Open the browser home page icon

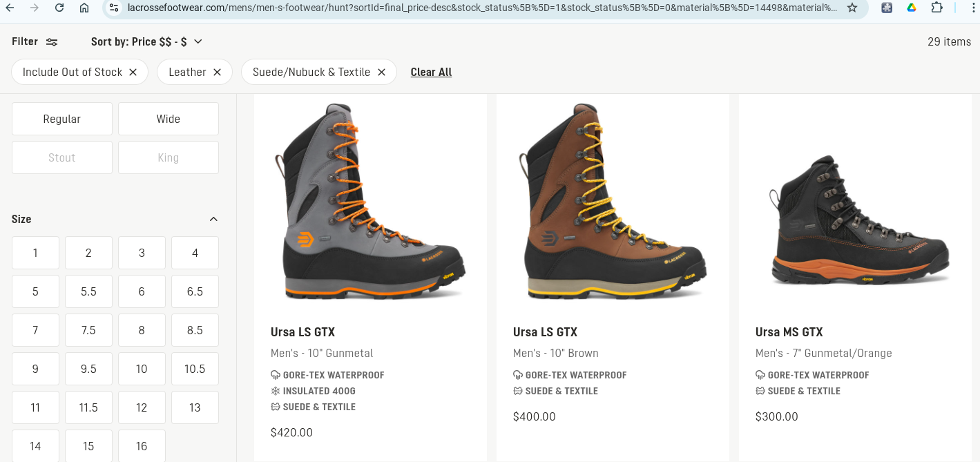(84, 8)
